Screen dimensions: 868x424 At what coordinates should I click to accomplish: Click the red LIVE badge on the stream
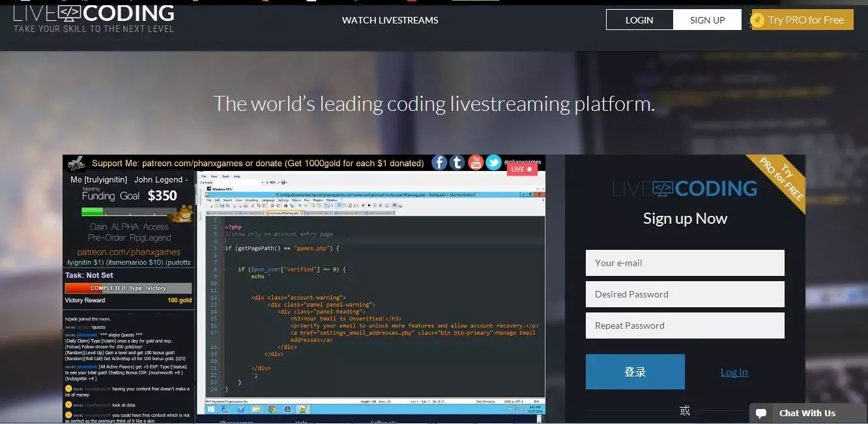tap(522, 169)
